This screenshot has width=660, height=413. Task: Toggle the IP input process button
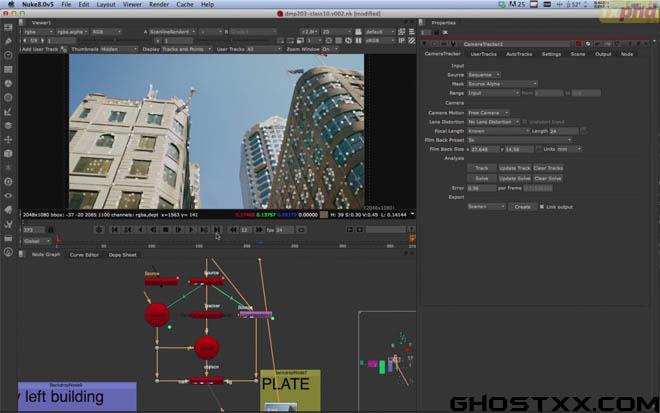click(402, 40)
